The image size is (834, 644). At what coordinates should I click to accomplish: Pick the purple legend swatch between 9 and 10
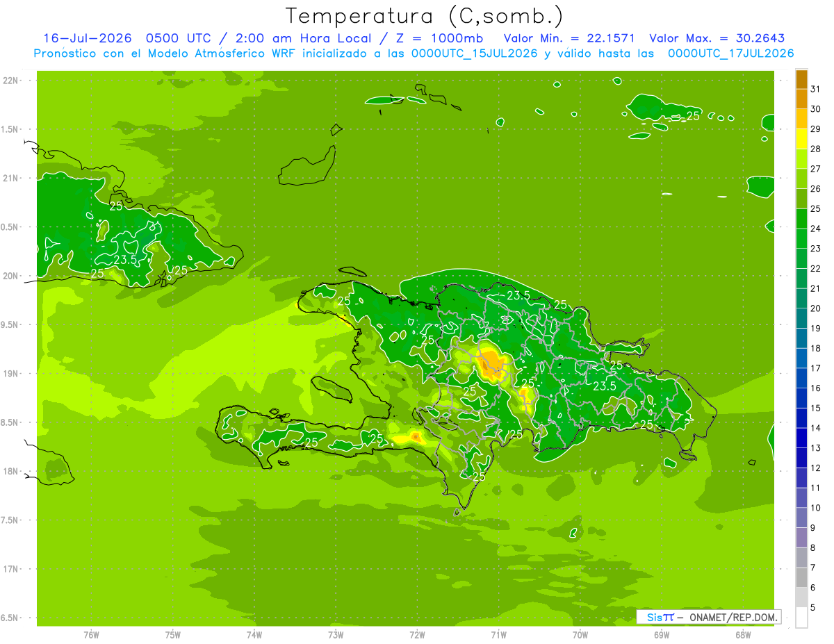tap(801, 518)
